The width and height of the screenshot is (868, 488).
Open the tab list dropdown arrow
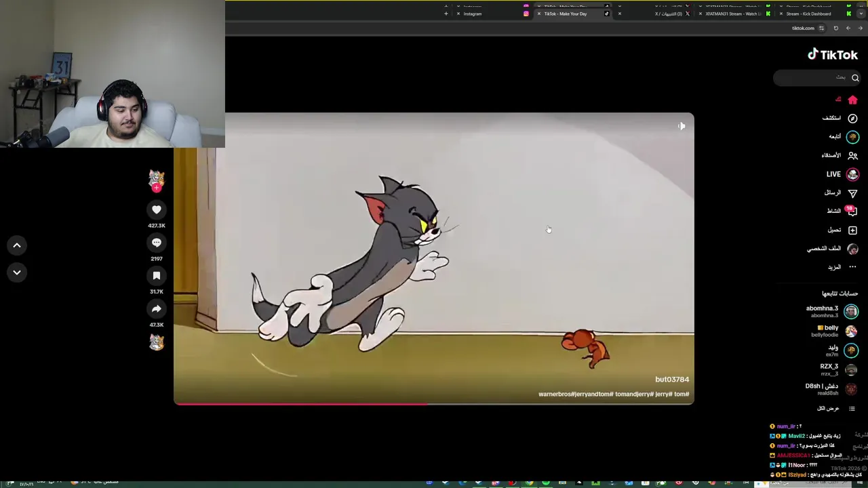(x=861, y=14)
